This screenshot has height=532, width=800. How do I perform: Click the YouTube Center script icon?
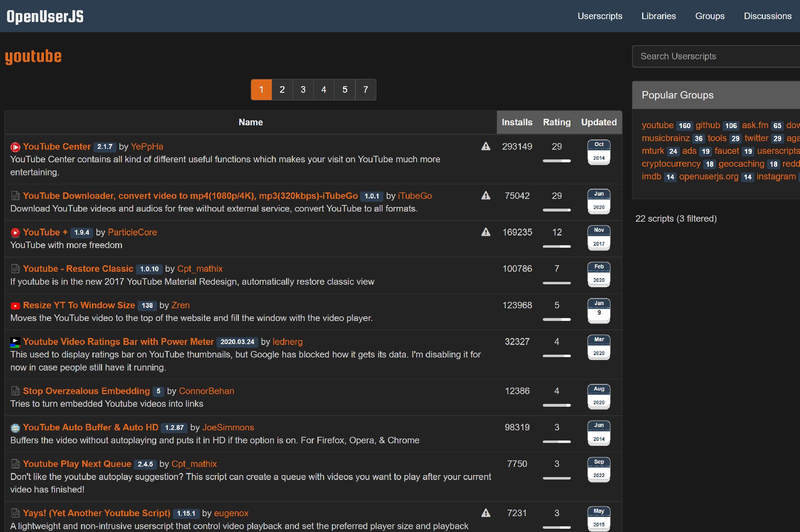pyautogui.click(x=15, y=147)
